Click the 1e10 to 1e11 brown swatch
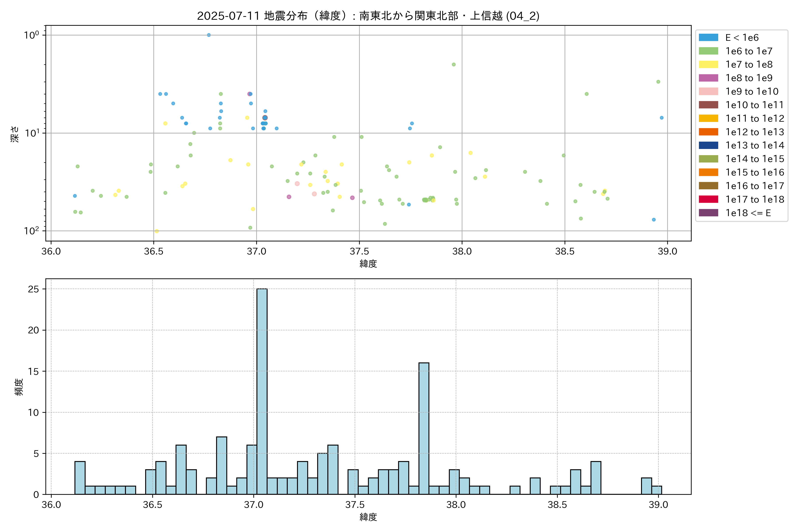This screenshot has height=532, width=798. [708, 105]
